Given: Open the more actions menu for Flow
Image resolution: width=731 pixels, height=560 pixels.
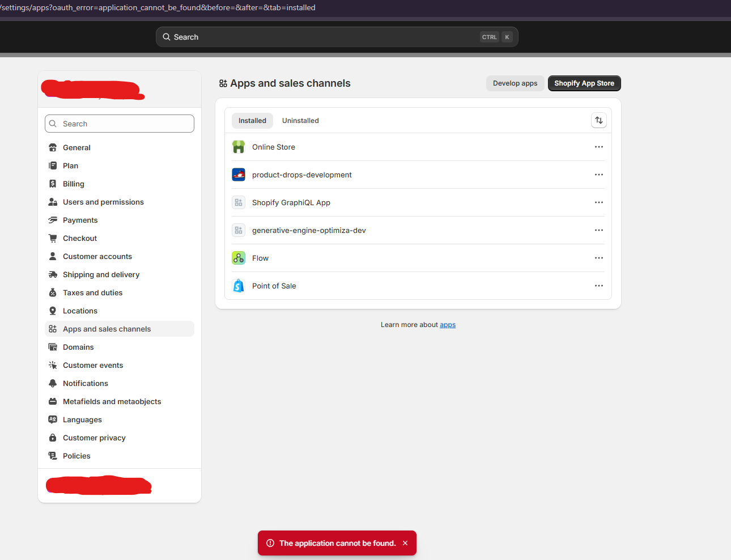Looking at the screenshot, I should click(599, 258).
